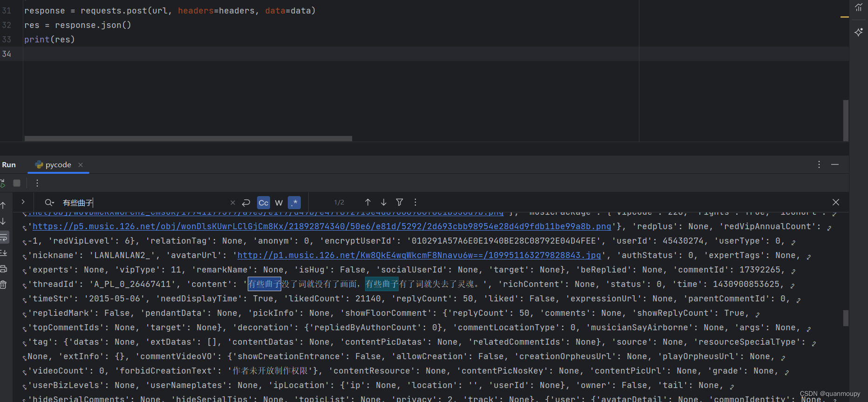
Task: Toggle Words search option
Action: click(x=279, y=203)
